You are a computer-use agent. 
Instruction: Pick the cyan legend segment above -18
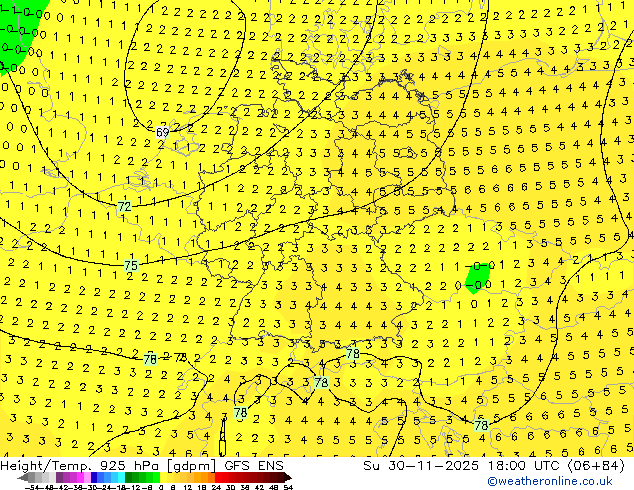[121, 477]
